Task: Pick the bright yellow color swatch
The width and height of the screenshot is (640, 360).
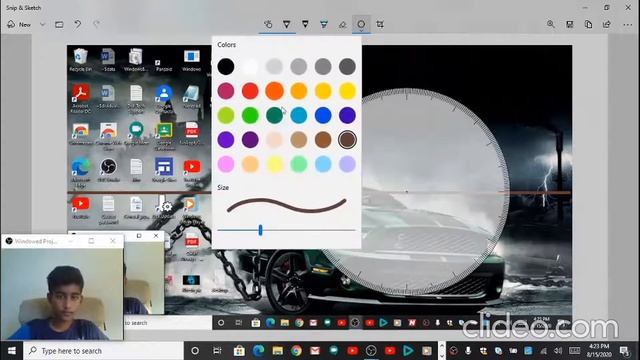Action: click(347, 91)
